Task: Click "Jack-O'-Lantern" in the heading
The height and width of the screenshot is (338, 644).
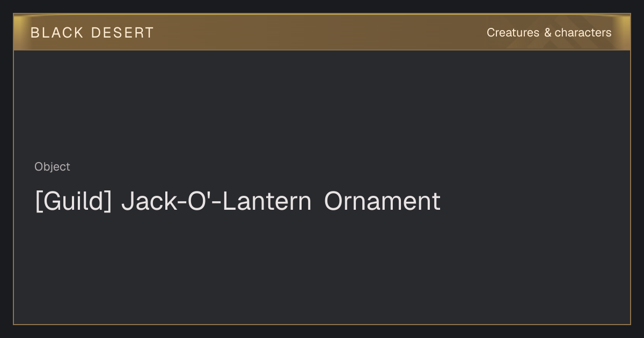Action: 217,201
